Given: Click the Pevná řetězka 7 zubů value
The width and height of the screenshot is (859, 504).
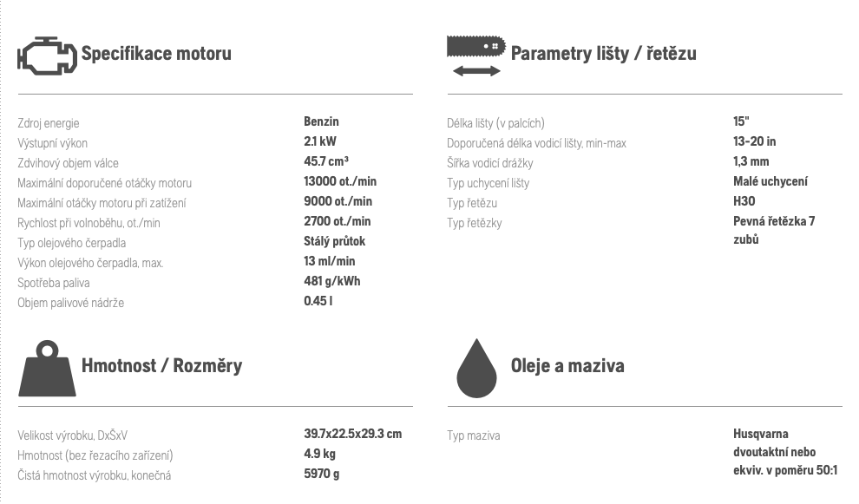Looking at the screenshot, I should tap(774, 230).
